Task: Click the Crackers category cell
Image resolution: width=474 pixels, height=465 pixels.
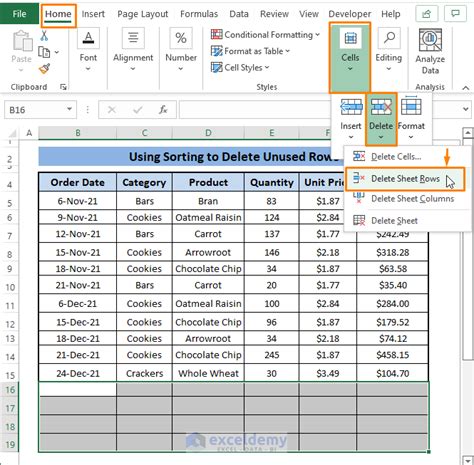Action: [144, 373]
